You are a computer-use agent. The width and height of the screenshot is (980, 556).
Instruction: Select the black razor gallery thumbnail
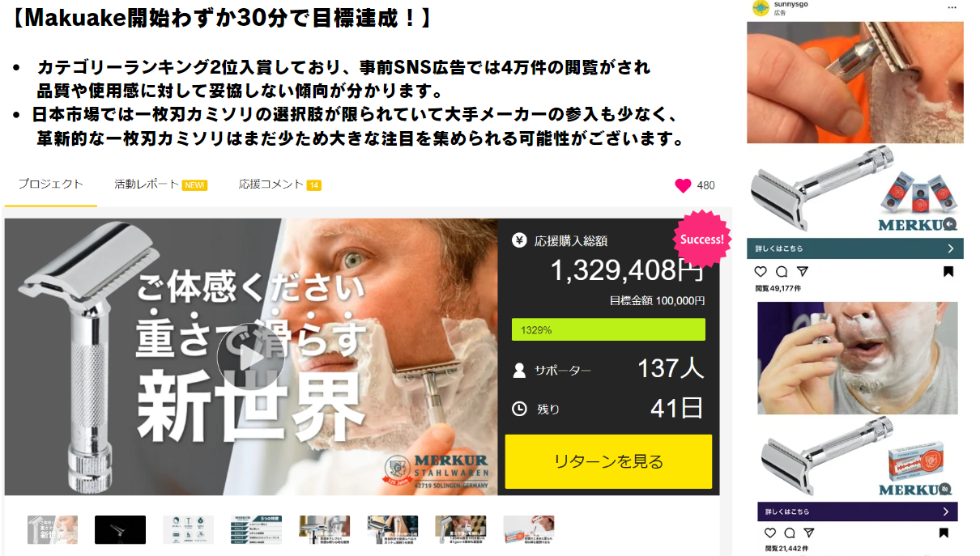tap(120, 530)
